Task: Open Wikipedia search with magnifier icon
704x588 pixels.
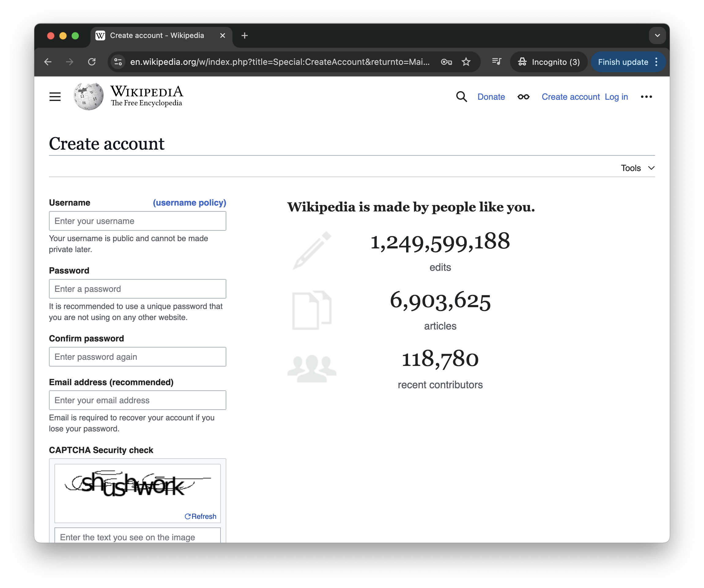Action: [x=461, y=97]
